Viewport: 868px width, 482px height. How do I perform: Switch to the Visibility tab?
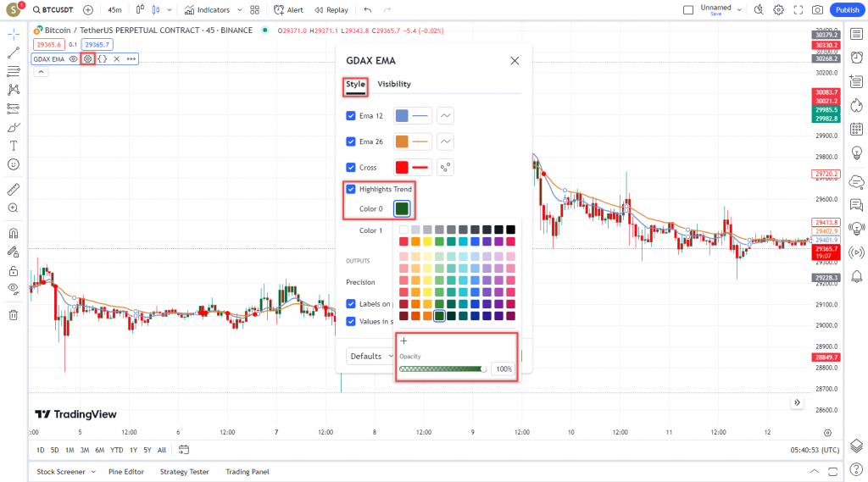[394, 84]
